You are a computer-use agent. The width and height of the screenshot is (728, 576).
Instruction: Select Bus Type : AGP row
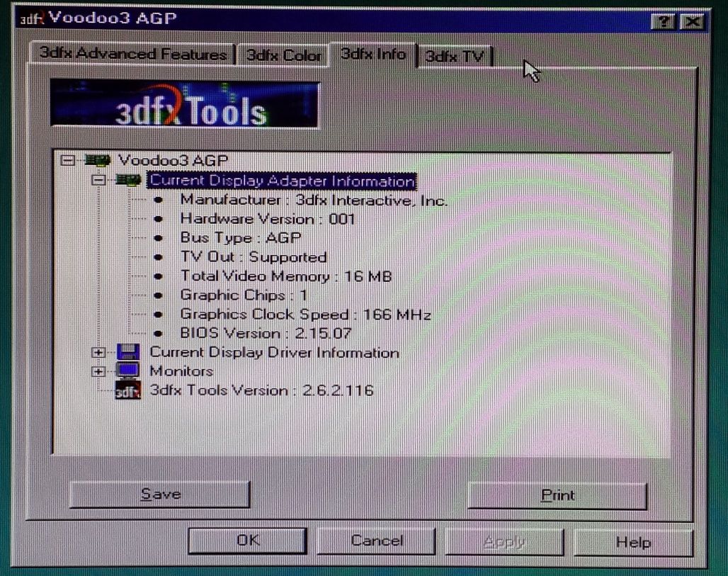pos(241,238)
